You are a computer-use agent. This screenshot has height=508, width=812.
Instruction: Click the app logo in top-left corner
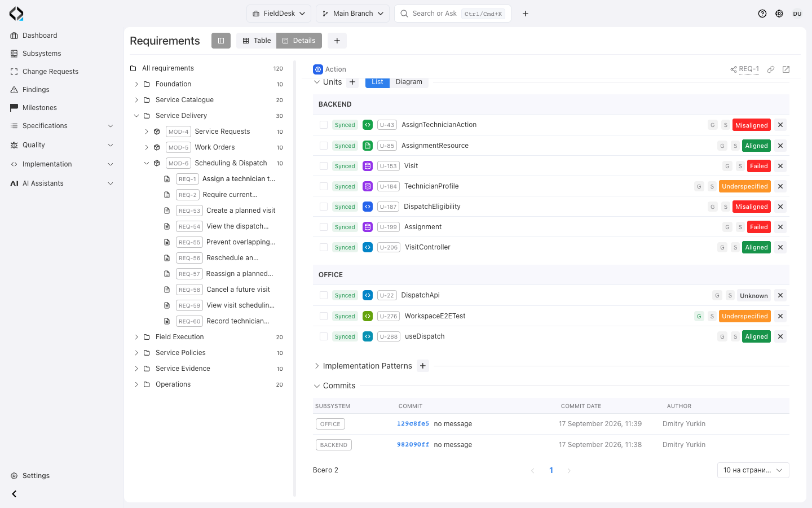(x=16, y=14)
